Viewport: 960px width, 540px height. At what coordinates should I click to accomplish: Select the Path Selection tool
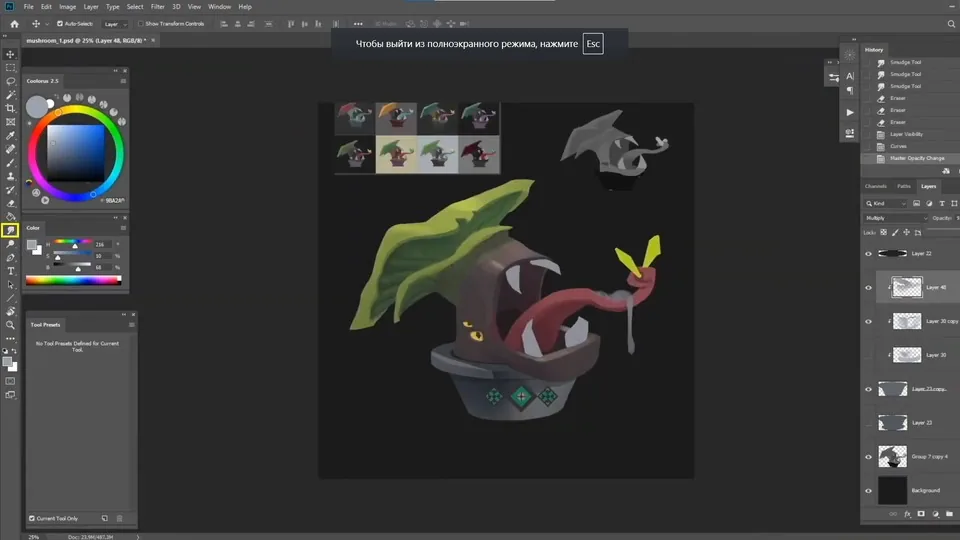click(x=10, y=285)
